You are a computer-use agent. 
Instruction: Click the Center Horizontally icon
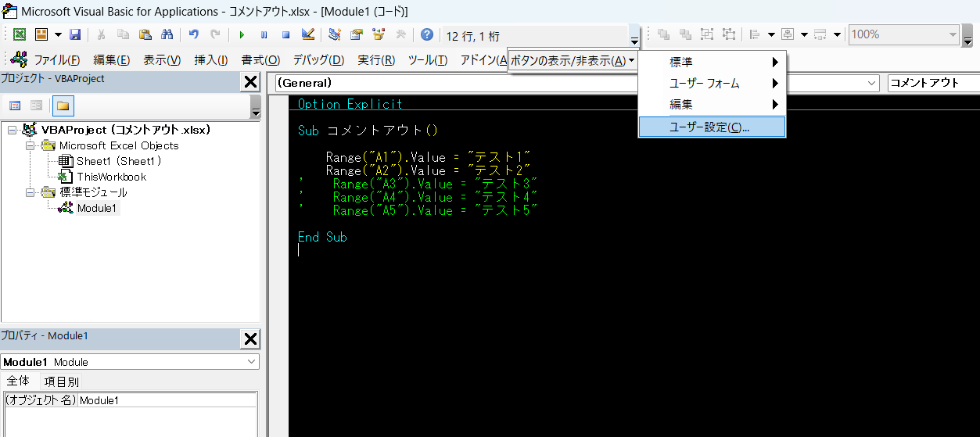[788, 34]
